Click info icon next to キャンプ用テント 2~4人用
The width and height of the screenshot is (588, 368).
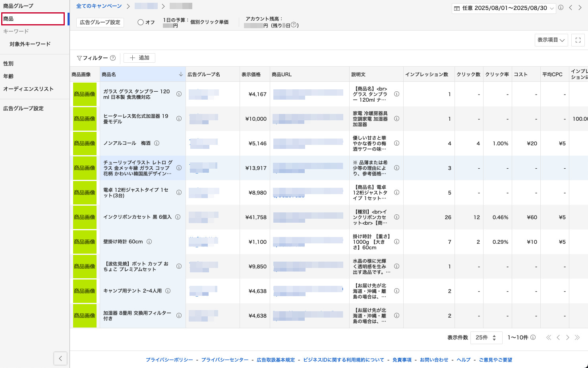click(168, 291)
